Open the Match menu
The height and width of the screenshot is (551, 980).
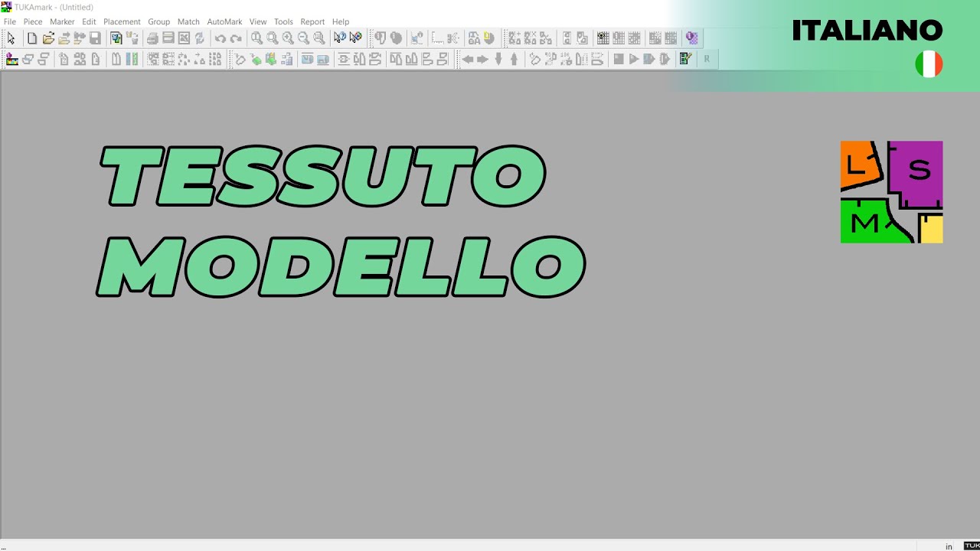click(188, 21)
